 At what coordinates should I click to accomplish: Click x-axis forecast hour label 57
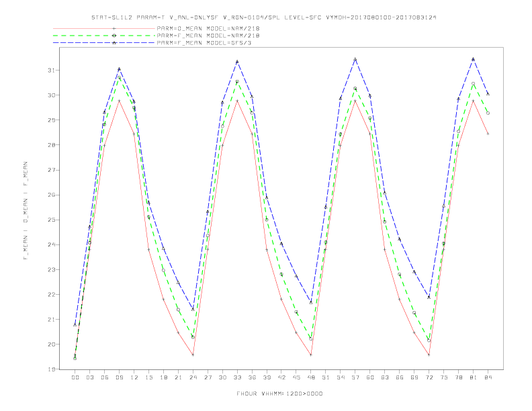355,377
